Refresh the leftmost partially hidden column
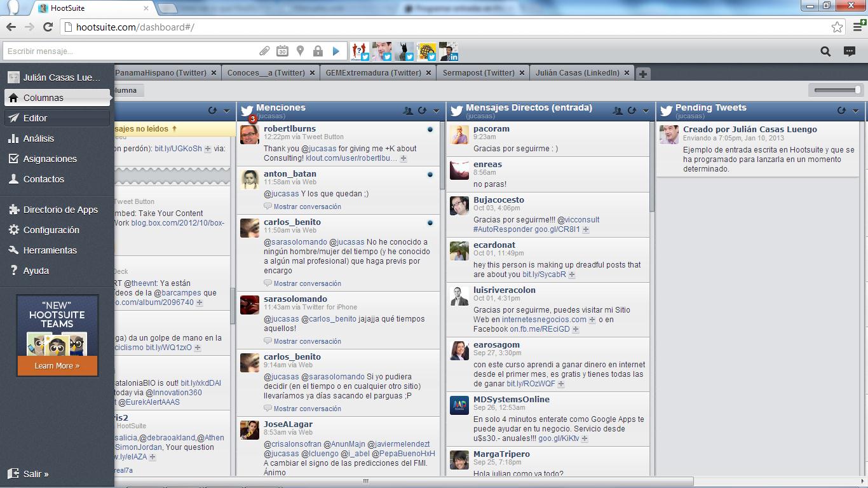The image size is (868, 488). (212, 111)
